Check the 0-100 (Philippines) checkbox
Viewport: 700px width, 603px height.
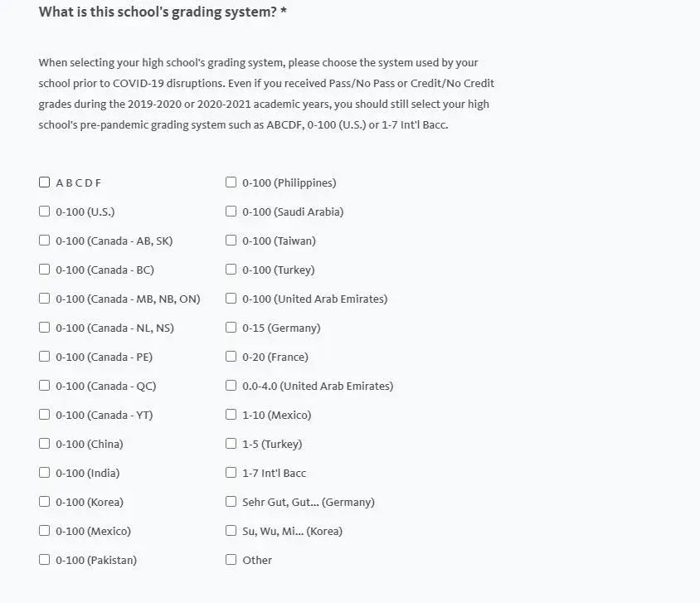[231, 182]
